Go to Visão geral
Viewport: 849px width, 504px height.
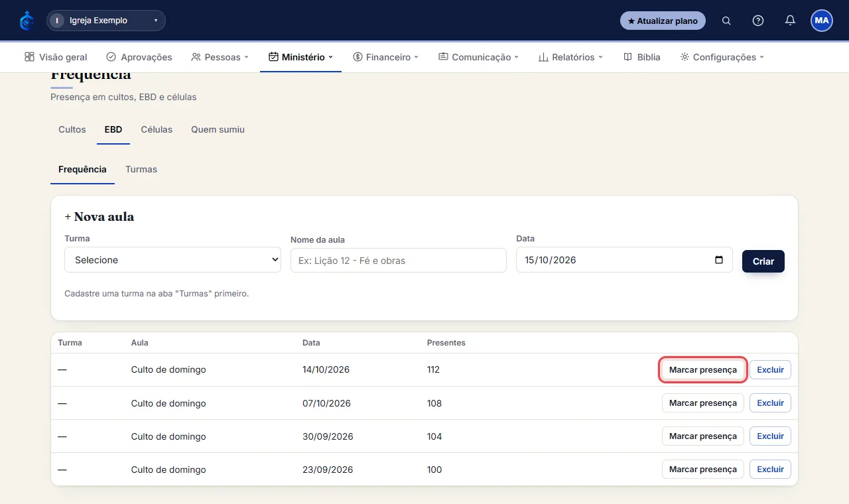[56, 57]
